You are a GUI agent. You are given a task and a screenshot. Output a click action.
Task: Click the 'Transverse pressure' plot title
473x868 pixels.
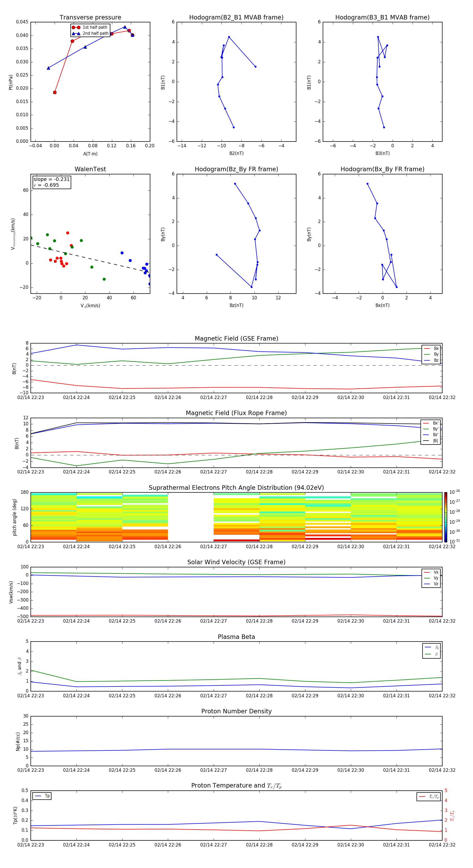pos(90,18)
